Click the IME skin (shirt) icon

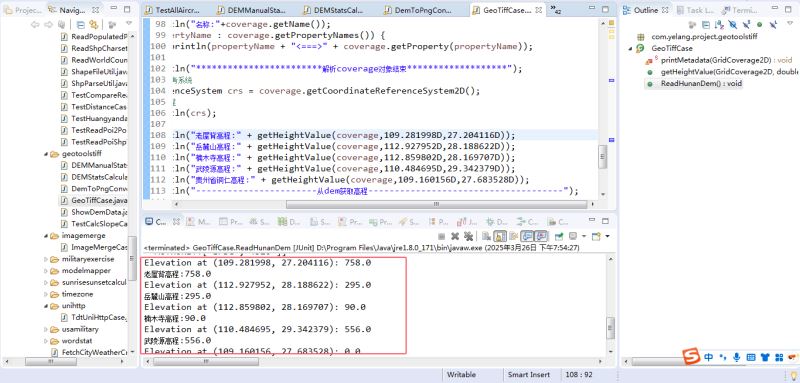pos(765,358)
